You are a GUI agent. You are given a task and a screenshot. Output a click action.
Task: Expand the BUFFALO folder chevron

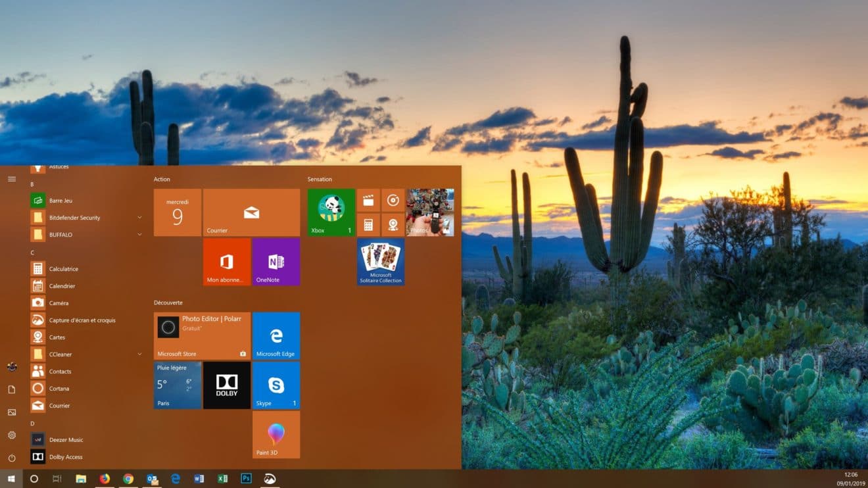(139, 235)
